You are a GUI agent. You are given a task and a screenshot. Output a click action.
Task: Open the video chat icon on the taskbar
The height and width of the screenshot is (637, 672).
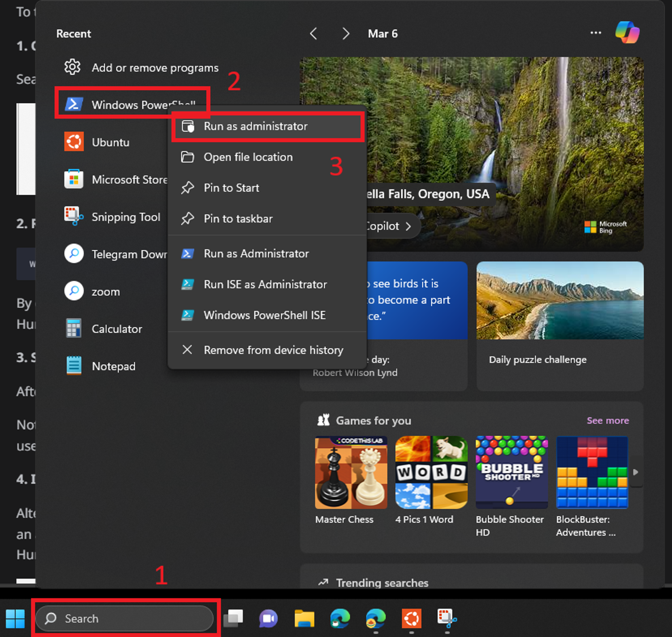point(268,618)
